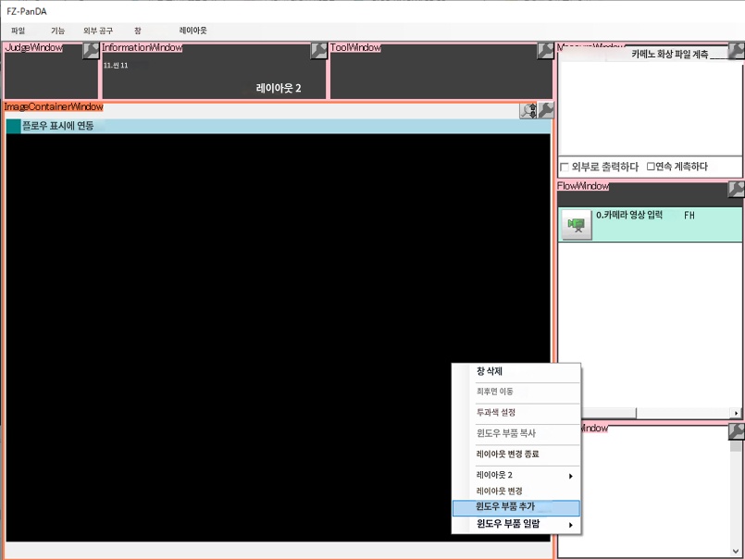Click the magnifier zoom icon on ImageContainerWindow

coord(528,110)
